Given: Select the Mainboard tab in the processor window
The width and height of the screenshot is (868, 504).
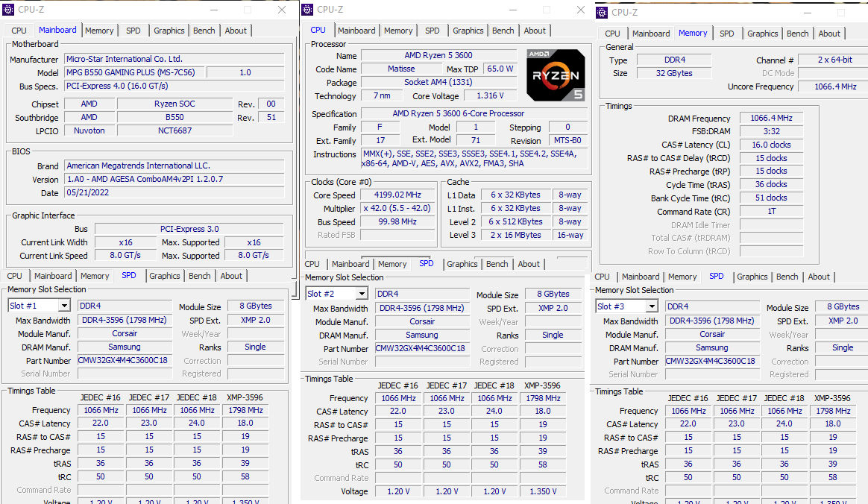Looking at the screenshot, I should (356, 31).
